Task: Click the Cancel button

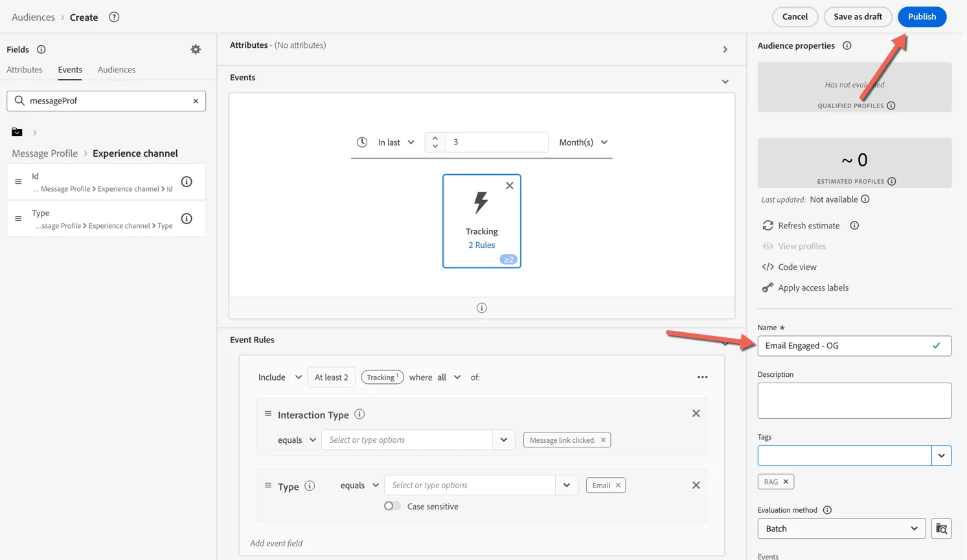Action: pos(795,17)
